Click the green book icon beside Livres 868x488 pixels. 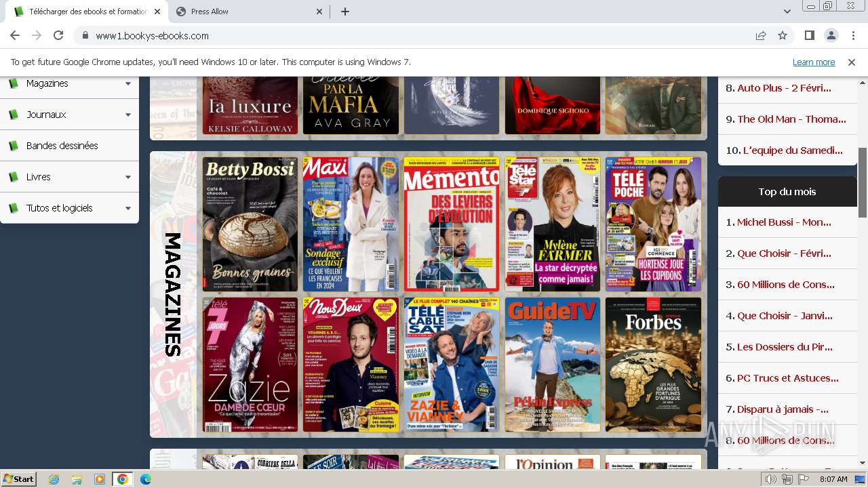[x=13, y=177]
